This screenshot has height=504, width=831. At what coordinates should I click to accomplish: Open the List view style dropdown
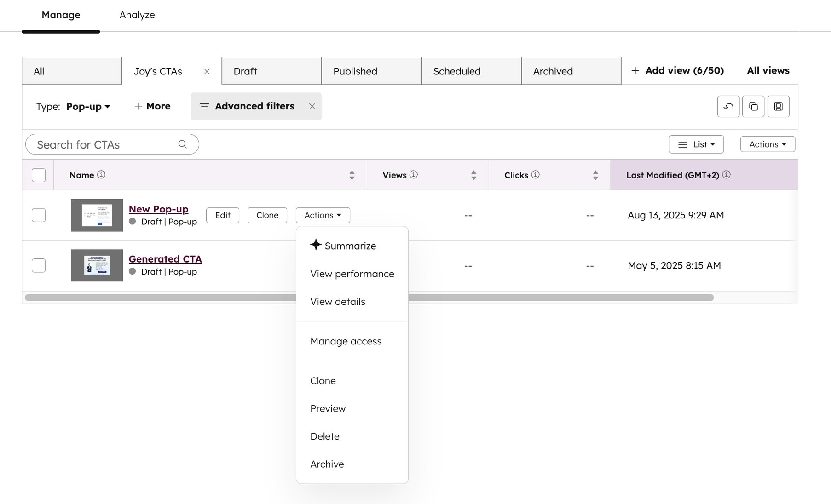696,144
